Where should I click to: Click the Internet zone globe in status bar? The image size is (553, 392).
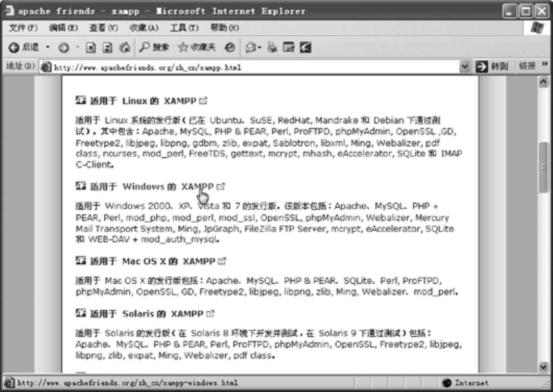[x=447, y=383]
